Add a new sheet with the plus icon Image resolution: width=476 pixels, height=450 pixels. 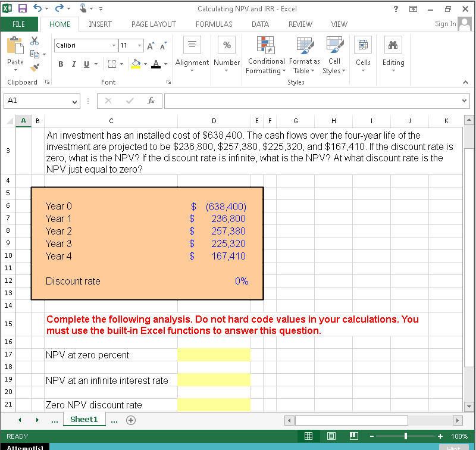click(131, 420)
